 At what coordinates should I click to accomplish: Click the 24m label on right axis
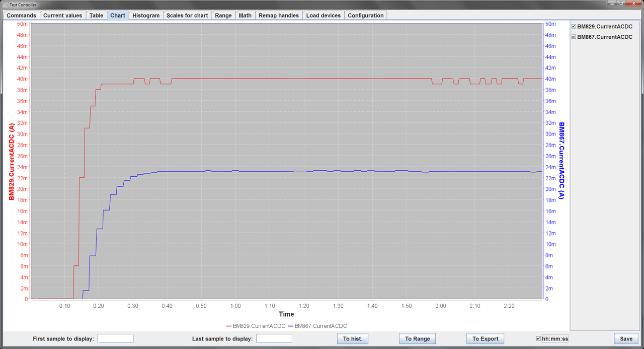click(550, 167)
